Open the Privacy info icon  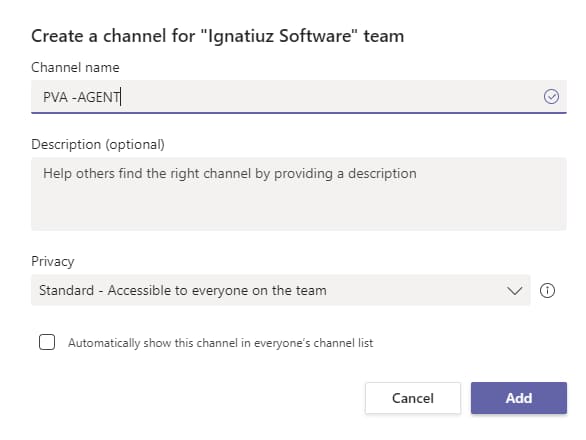coord(547,290)
